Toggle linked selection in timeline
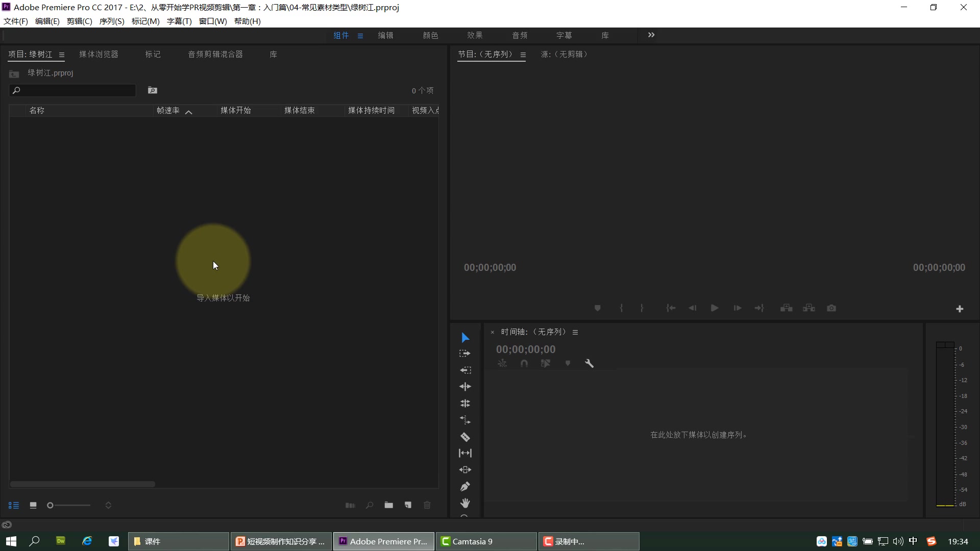This screenshot has height=551, width=980. click(546, 363)
